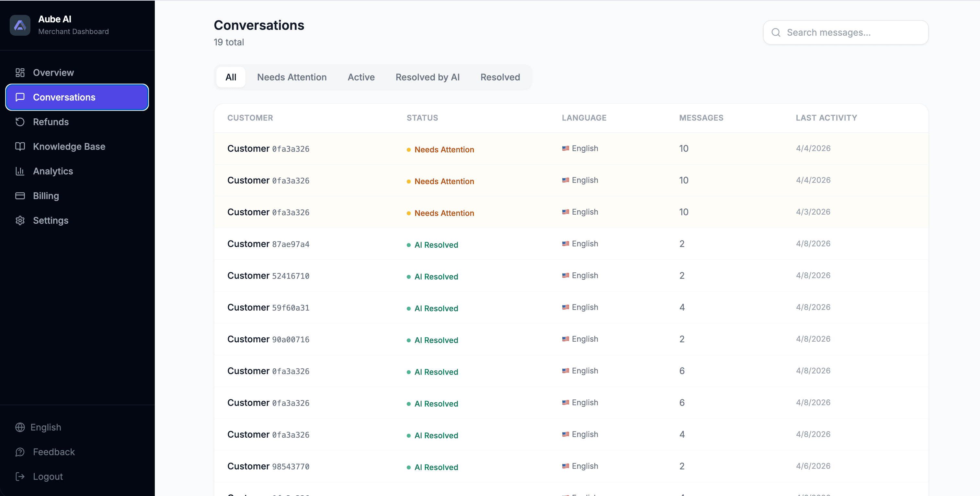Open Analytics from the sidebar
The height and width of the screenshot is (496, 980).
tap(77, 171)
